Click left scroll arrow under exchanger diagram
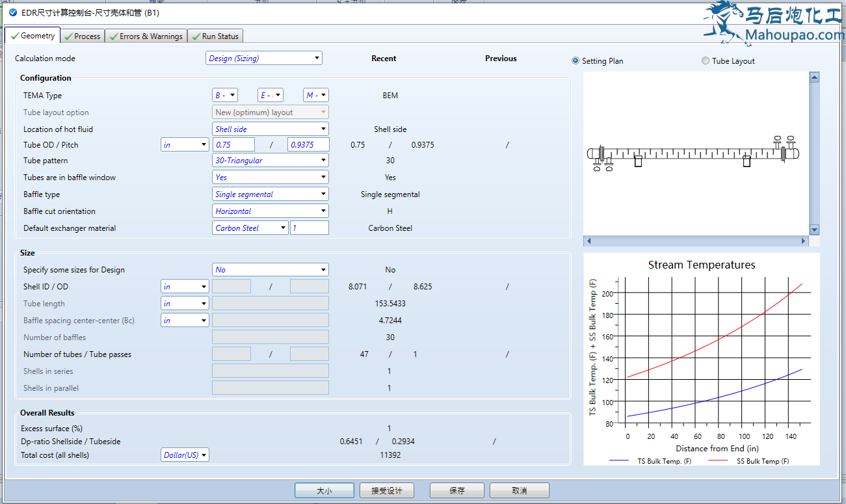This screenshot has width=846, height=504. (588, 241)
